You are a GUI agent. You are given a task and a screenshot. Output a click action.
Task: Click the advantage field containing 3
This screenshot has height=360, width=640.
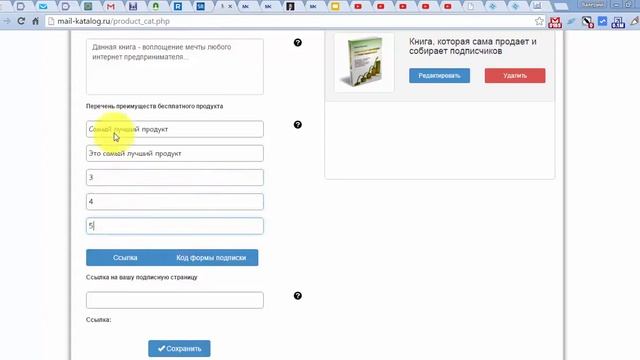pyautogui.click(x=175, y=178)
